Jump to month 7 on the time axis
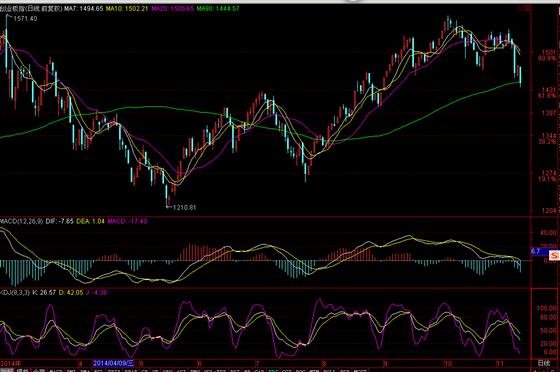The width and height of the screenshot is (560, 372). [257, 363]
